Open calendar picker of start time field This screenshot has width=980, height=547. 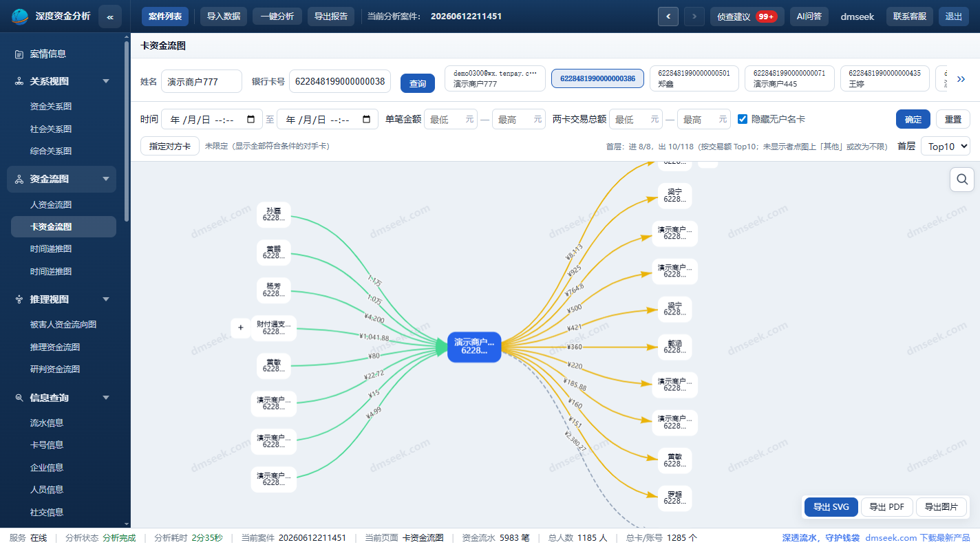251,119
